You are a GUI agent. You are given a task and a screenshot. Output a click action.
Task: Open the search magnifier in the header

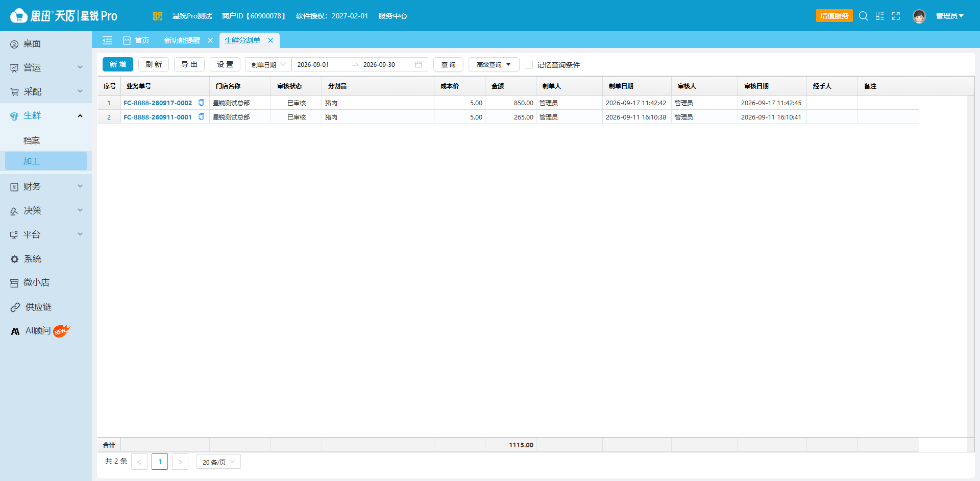click(863, 16)
